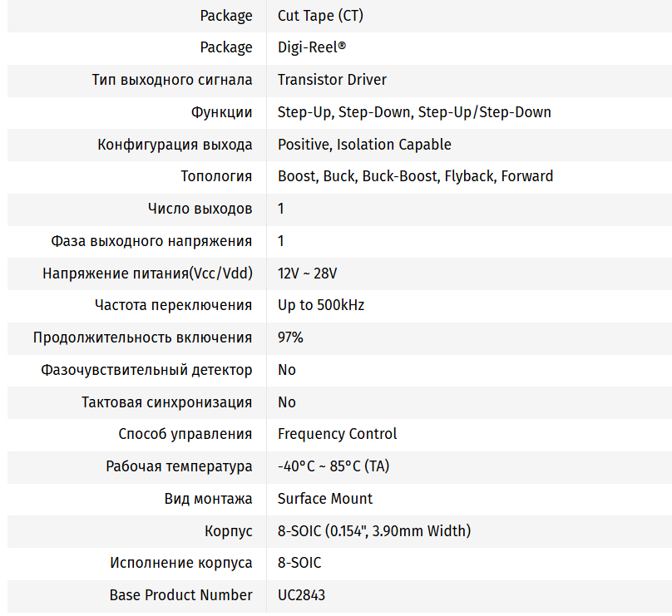The image size is (672, 616).
Task: Click the 'Frequency Control' value
Action: pyautogui.click(x=337, y=434)
